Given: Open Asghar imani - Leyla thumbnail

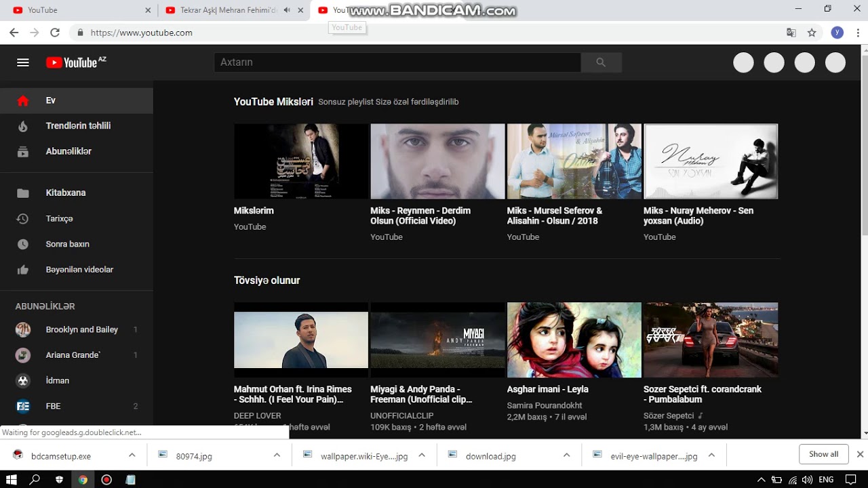Looking at the screenshot, I should click(574, 340).
